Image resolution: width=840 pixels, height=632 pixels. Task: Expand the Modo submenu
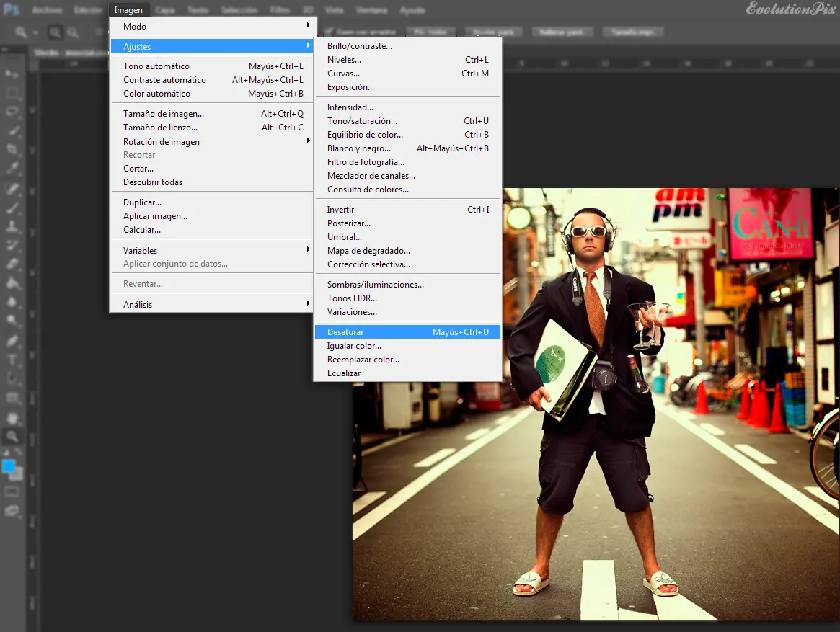click(212, 26)
